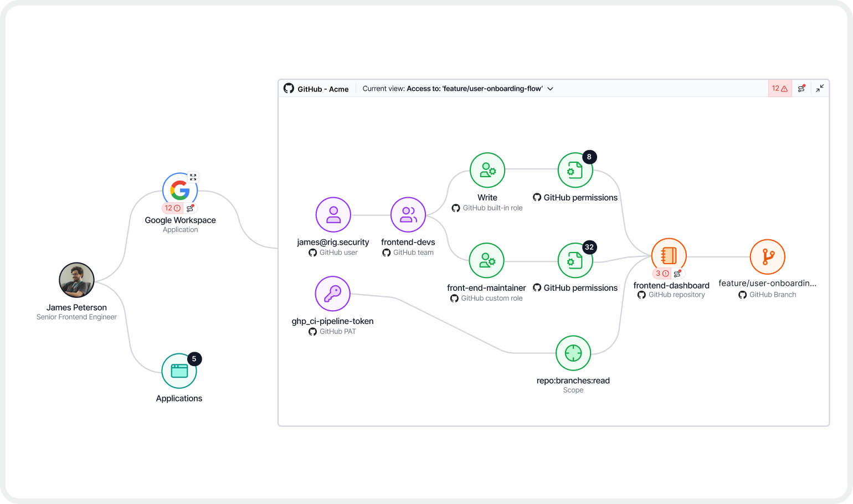Click the 'repo:branches:read' label text

[x=573, y=380]
